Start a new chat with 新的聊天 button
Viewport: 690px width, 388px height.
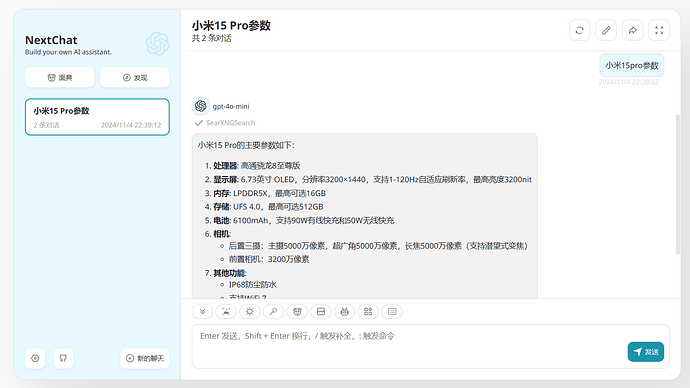coord(145,358)
